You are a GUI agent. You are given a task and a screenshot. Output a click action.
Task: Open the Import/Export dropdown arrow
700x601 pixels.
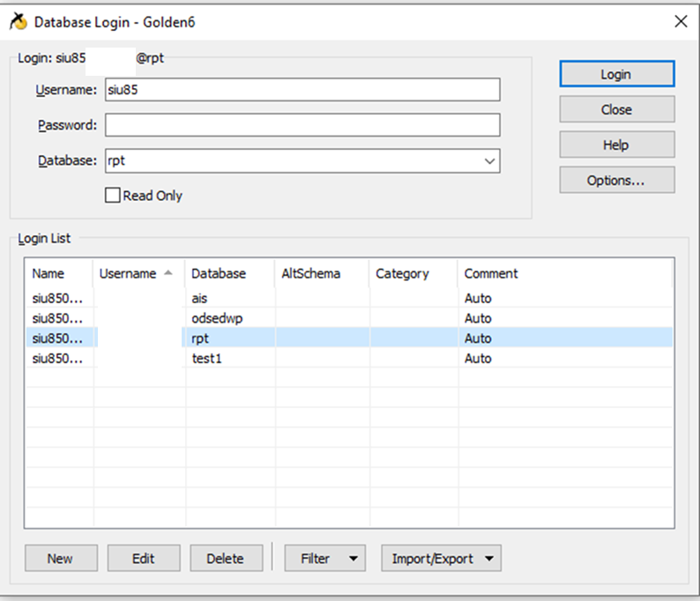point(489,558)
